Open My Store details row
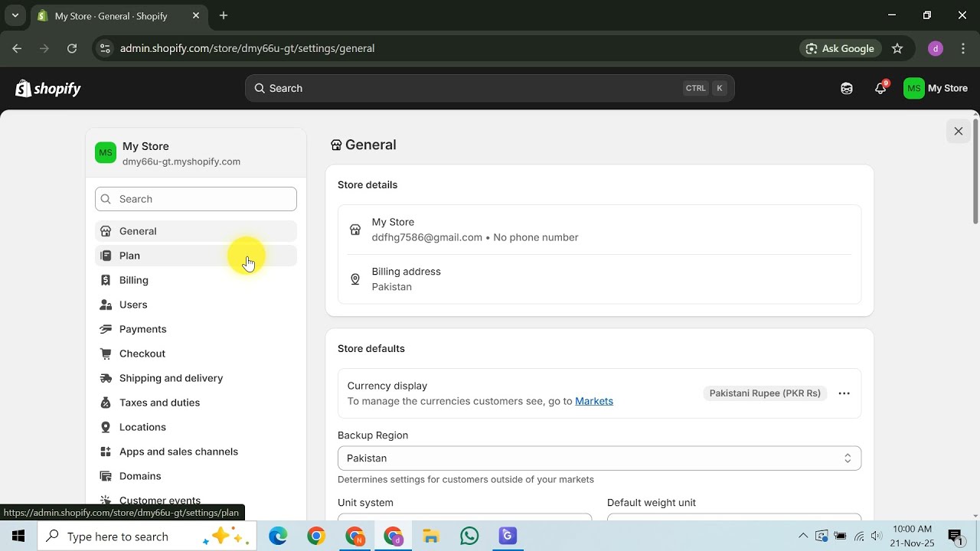The width and height of the screenshot is (980, 551). tap(599, 230)
